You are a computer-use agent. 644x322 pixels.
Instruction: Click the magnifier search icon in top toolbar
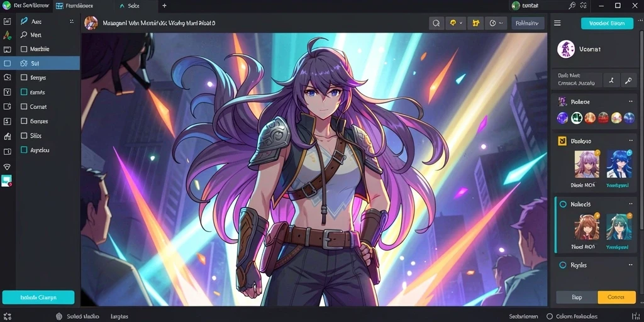pyautogui.click(x=436, y=23)
